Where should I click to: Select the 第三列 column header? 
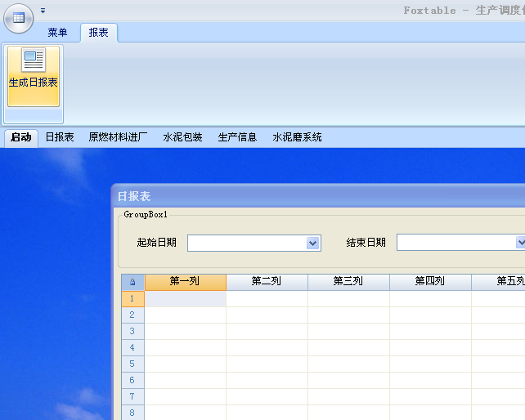pos(348,282)
